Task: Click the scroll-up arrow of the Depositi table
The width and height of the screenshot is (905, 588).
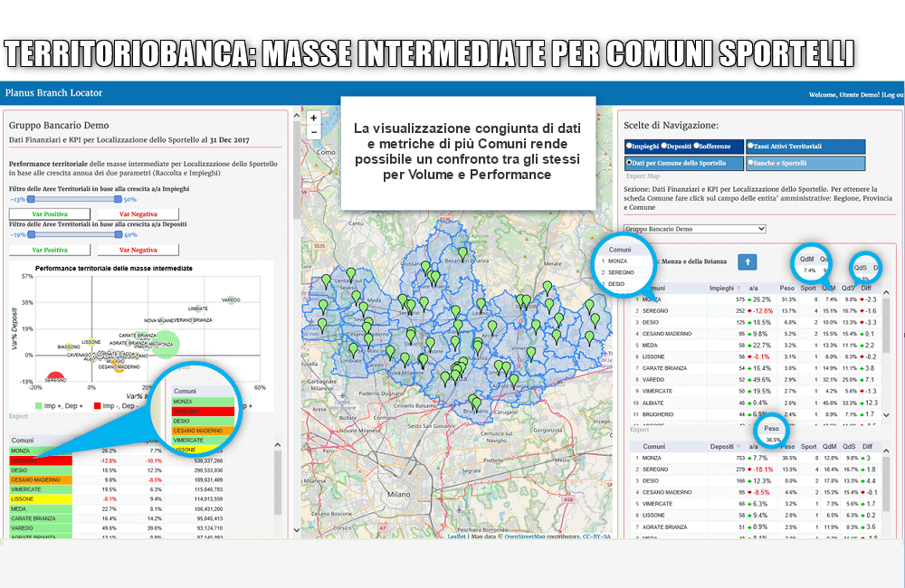Action: tap(887, 451)
